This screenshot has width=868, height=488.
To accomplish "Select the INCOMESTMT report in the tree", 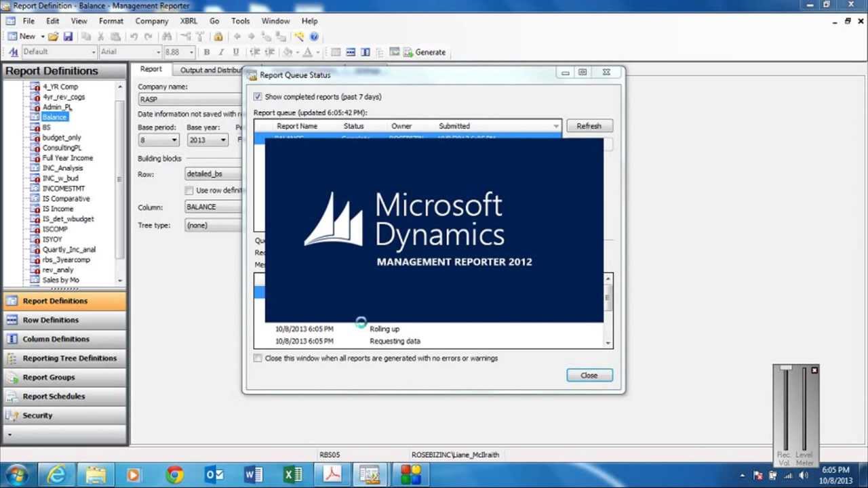I will [64, 188].
